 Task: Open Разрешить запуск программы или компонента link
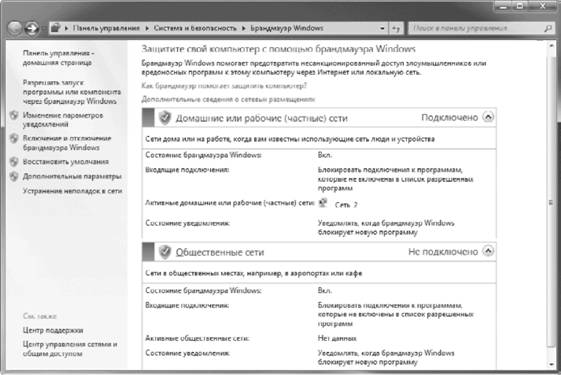click(x=72, y=92)
